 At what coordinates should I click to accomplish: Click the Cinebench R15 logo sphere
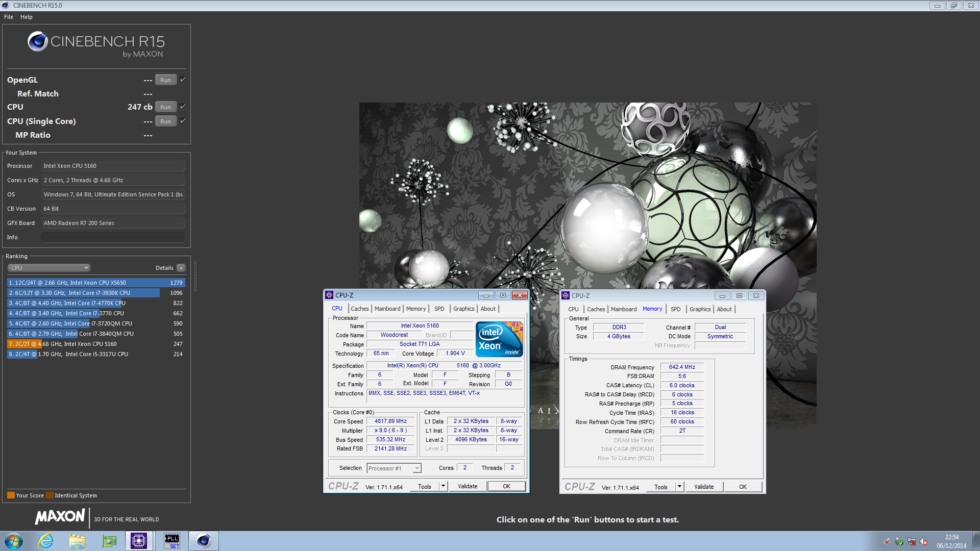coord(38,41)
